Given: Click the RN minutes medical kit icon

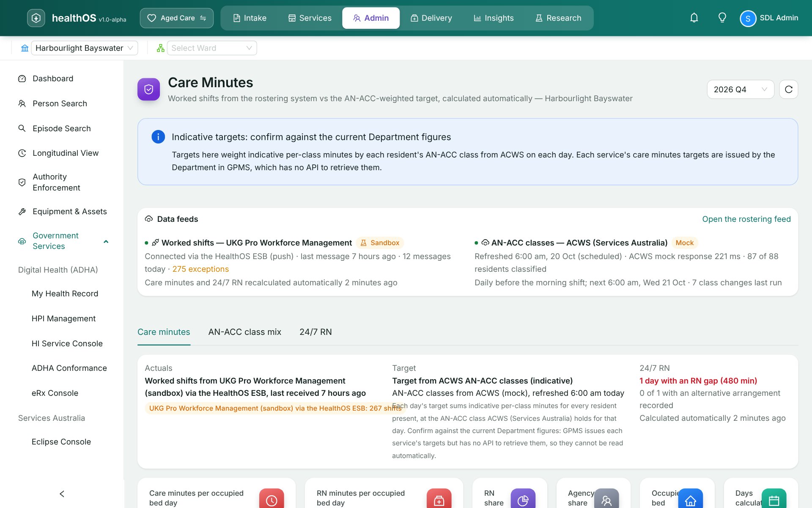Looking at the screenshot, I should 439,499.
